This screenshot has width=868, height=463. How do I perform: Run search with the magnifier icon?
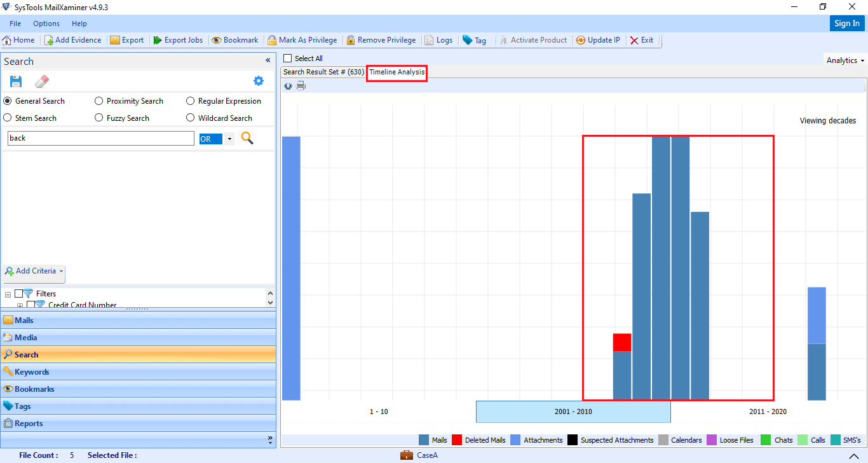(x=247, y=138)
